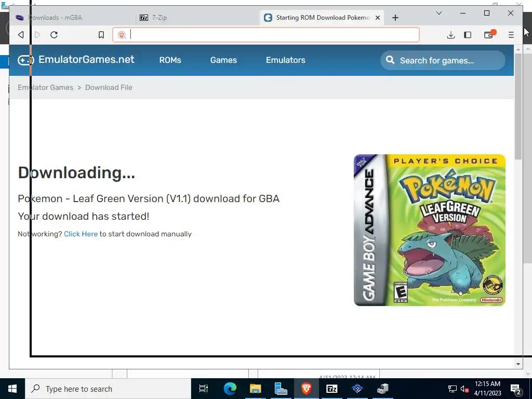
Task: Click the page vertical scrollbar thumb
Action: coord(518,106)
